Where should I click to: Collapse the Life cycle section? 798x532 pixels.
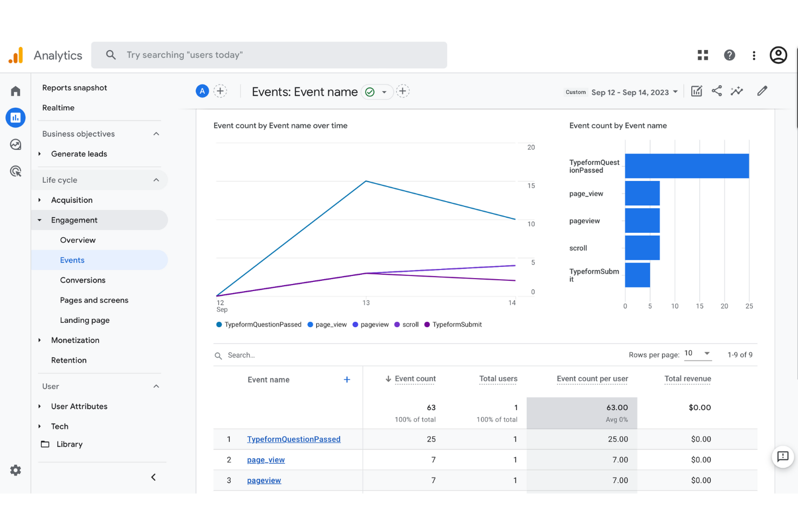[x=156, y=180]
